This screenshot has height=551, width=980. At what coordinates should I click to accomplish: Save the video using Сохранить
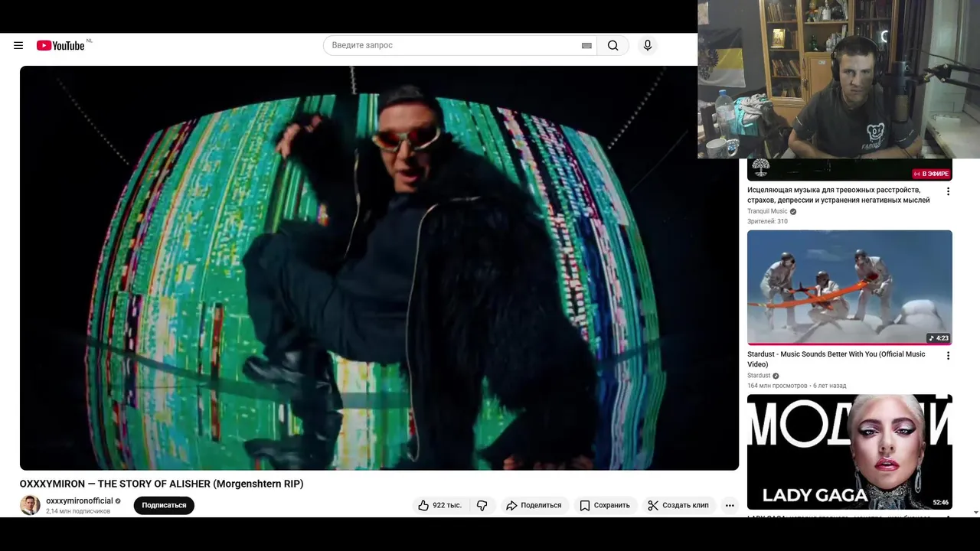pos(605,505)
